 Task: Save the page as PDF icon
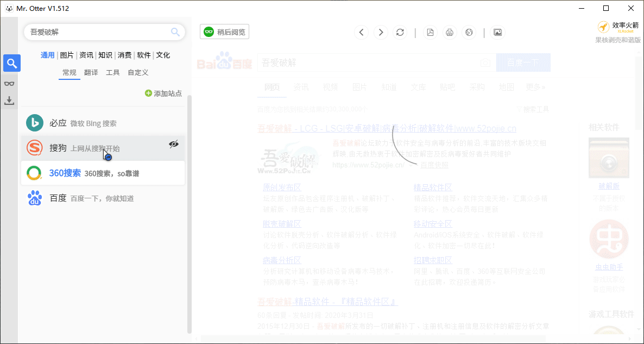tap(431, 32)
